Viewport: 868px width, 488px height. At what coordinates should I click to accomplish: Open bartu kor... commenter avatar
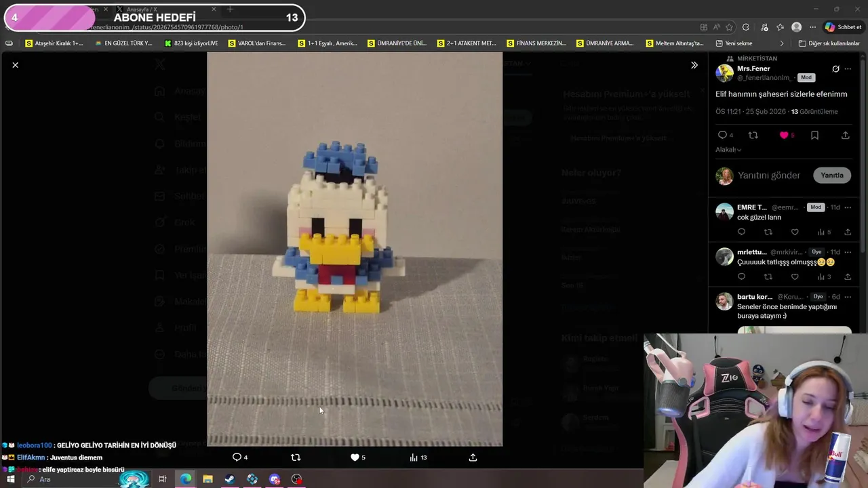click(x=724, y=301)
